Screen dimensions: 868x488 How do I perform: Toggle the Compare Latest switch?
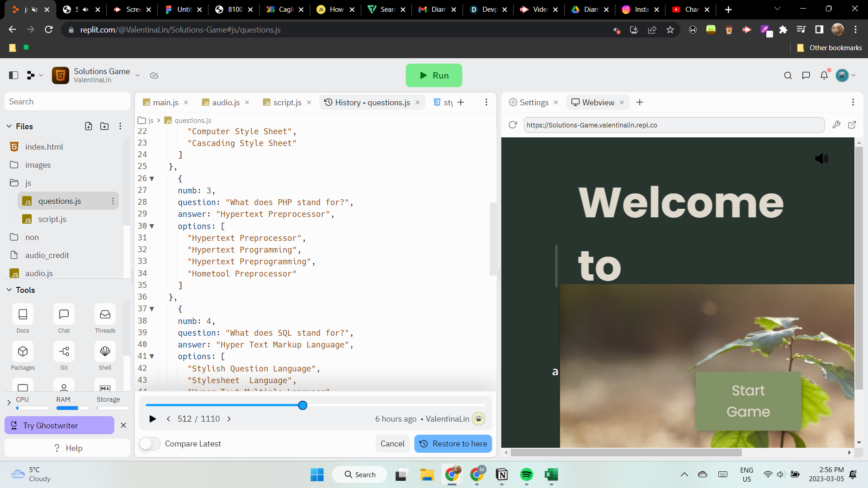[x=150, y=444]
